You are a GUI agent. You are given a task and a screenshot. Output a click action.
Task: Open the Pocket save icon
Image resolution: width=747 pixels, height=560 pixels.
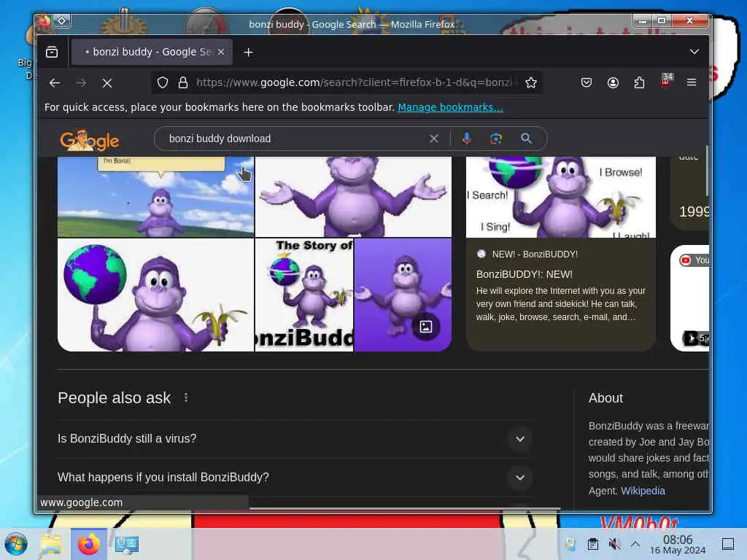(587, 83)
